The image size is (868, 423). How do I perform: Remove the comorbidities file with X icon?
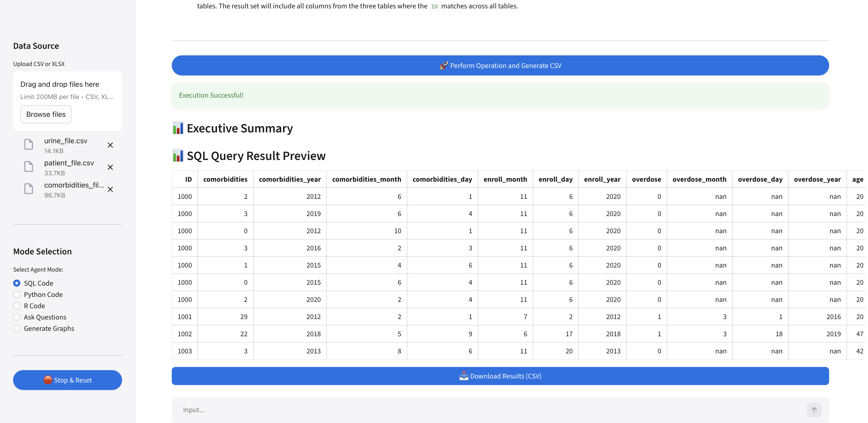coord(110,189)
